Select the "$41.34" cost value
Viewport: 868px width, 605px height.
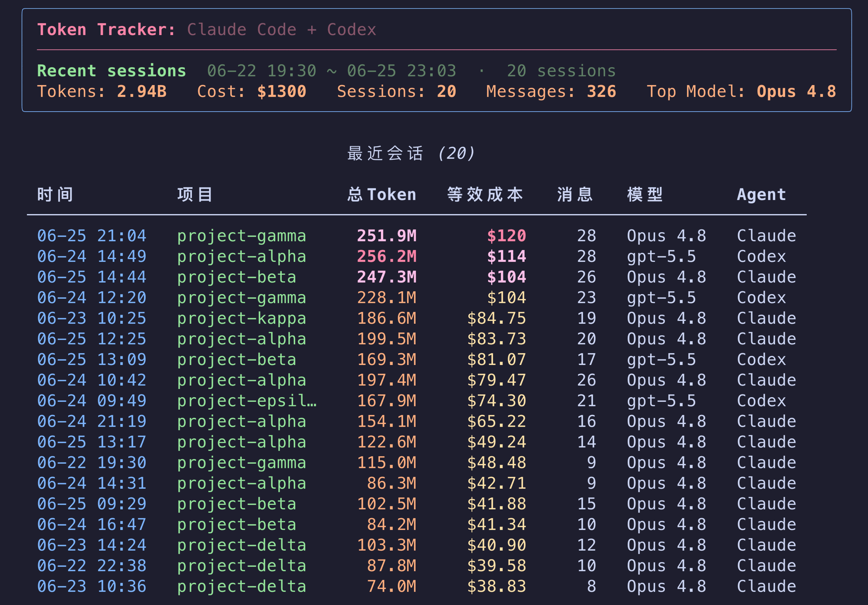pos(496,524)
